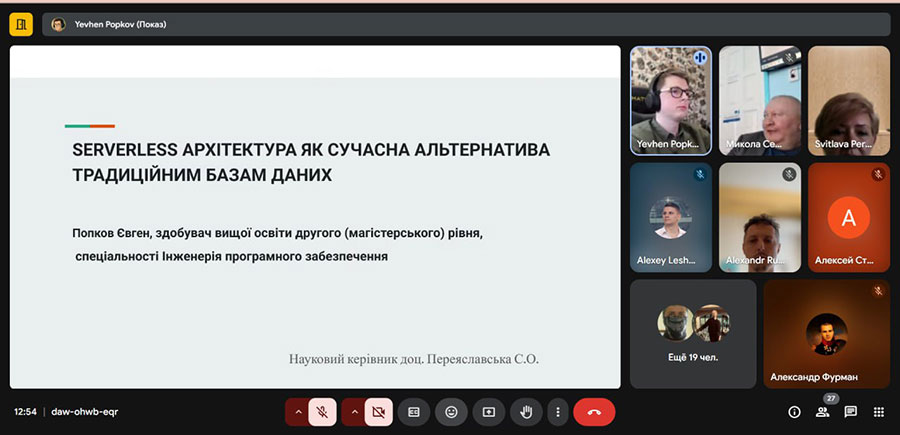Click the letter A avatar circle
The height and width of the screenshot is (435, 900).
coord(849,218)
